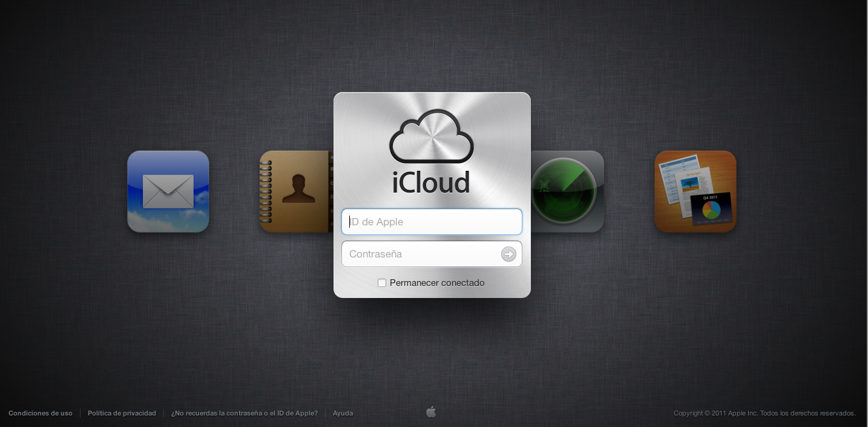This screenshot has width=868, height=427.
Task: Click the sign-in arrow button
Action: (508, 254)
